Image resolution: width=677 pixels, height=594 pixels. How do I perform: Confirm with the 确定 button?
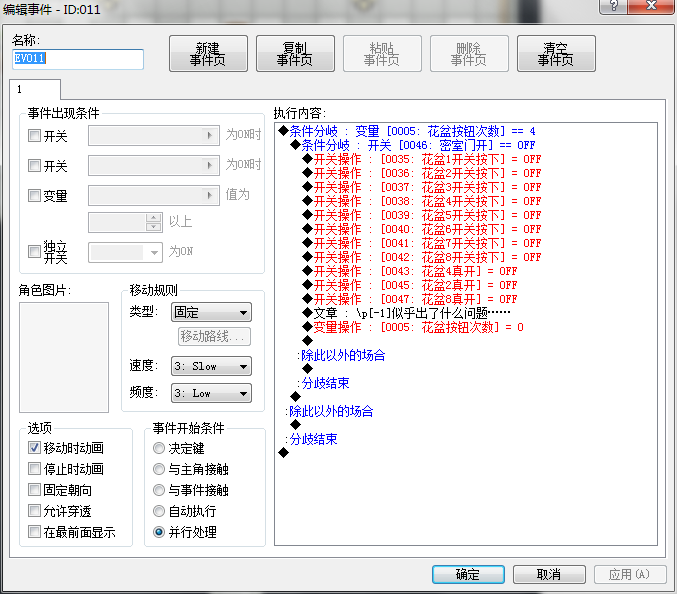coord(468,574)
